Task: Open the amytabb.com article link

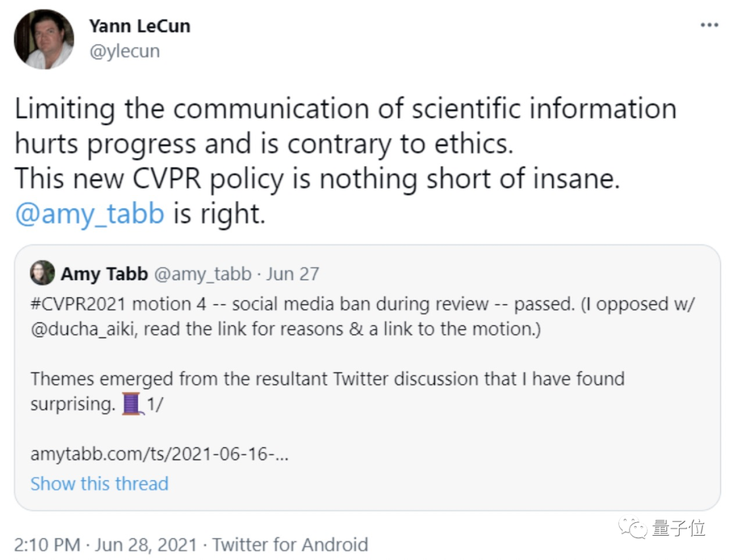Action: tap(159, 455)
